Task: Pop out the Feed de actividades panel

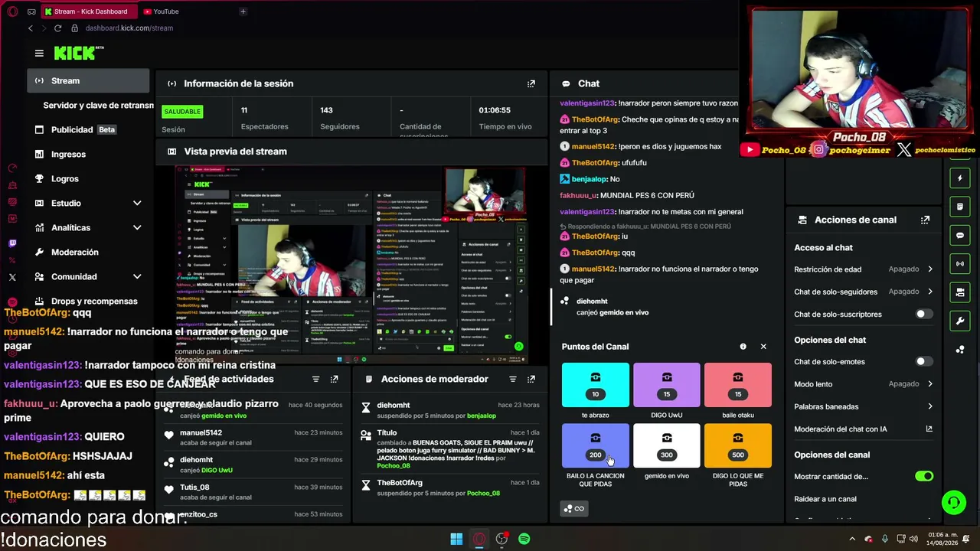Action: point(334,379)
